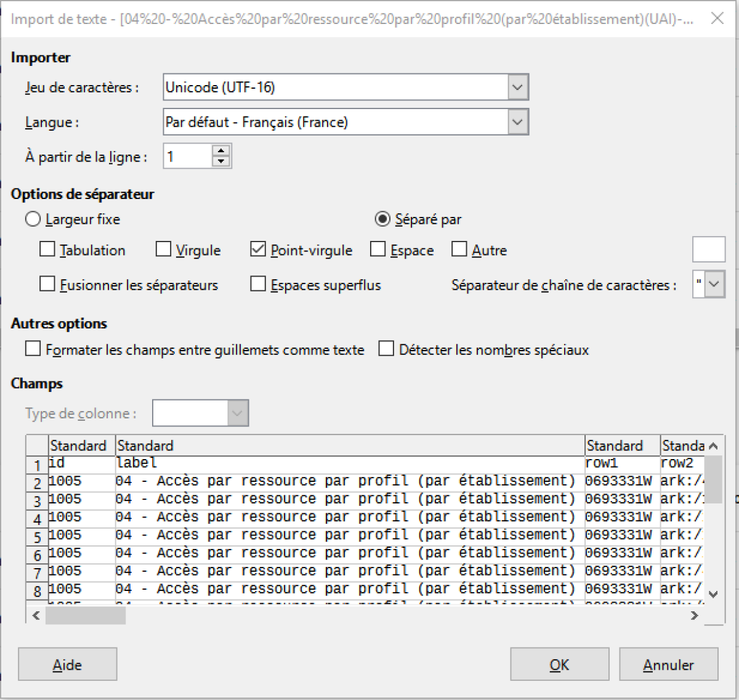This screenshot has width=739, height=700.
Task: Increase the À partir de la ligne value
Action: click(x=220, y=151)
